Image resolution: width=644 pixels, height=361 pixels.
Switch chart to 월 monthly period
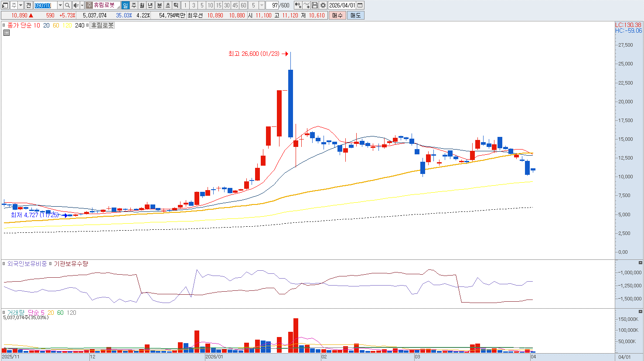[142, 5]
